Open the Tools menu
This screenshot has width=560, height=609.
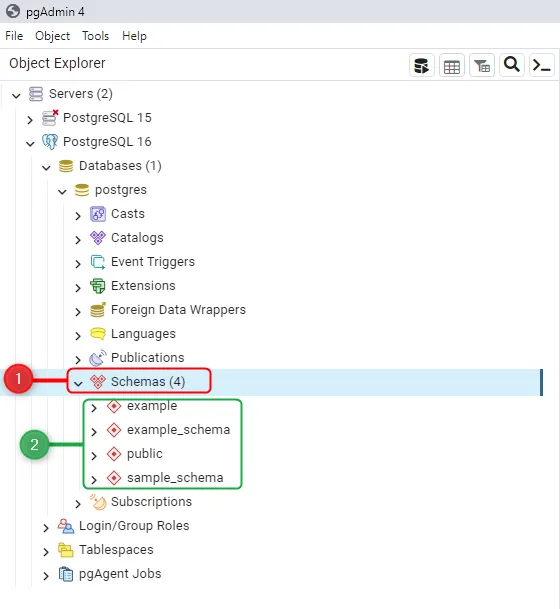96,36
